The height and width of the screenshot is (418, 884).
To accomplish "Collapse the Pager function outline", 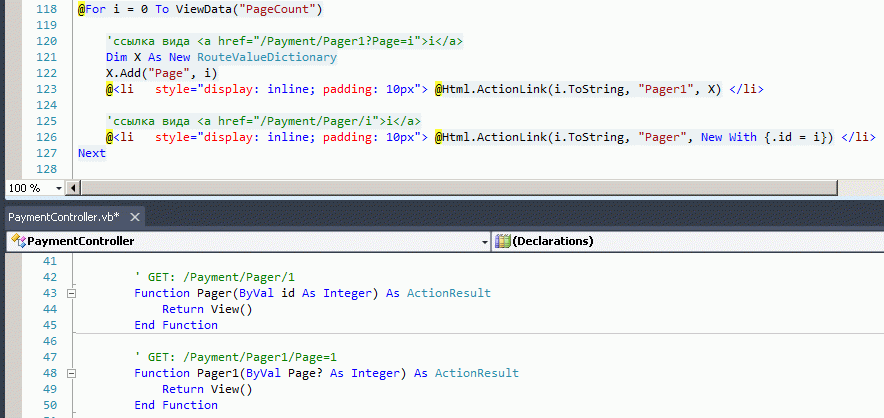I will (71, 293).
